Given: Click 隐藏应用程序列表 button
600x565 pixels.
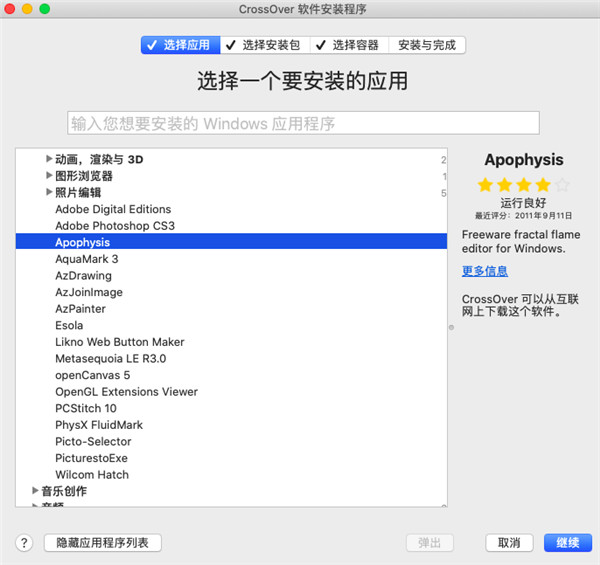Looking at the screenshot, I should [x=103, y=543].
